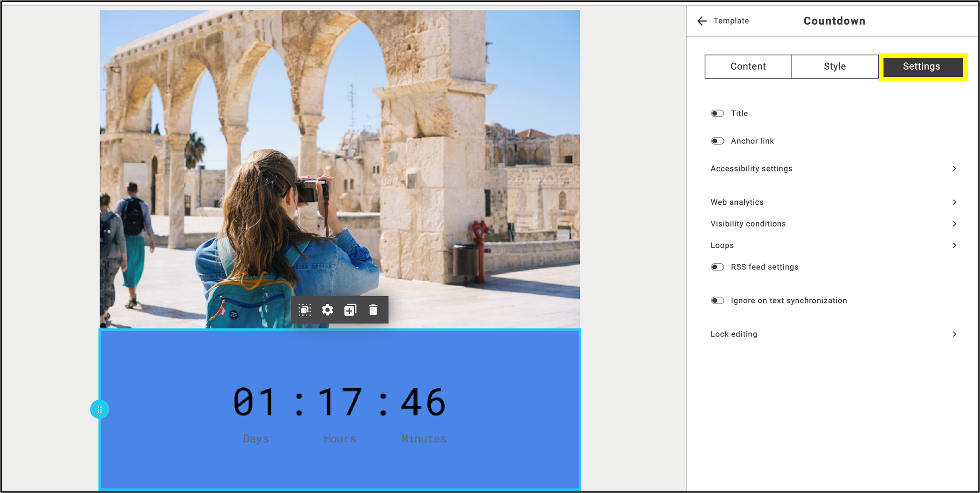Click the Countdown panel heading
Image resolution: width=980 pixels, height=493 pixels.
[834, 21]
